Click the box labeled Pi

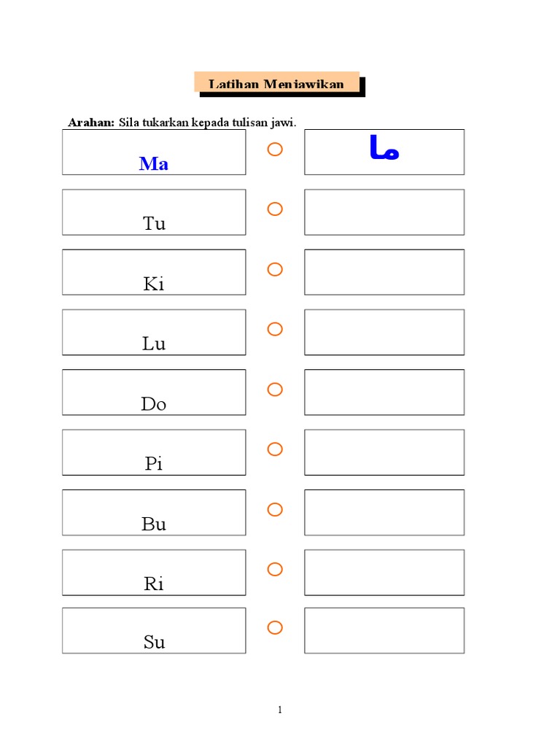point(154,452)
